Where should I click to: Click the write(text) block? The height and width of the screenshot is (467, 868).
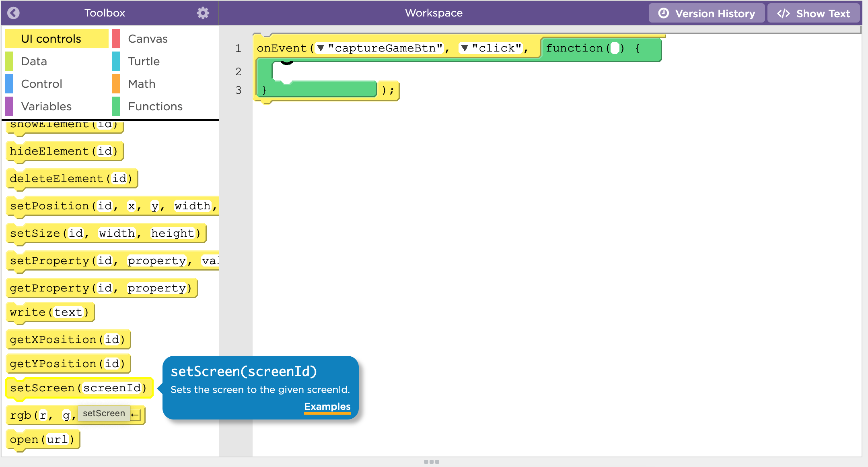coord(49,312)
